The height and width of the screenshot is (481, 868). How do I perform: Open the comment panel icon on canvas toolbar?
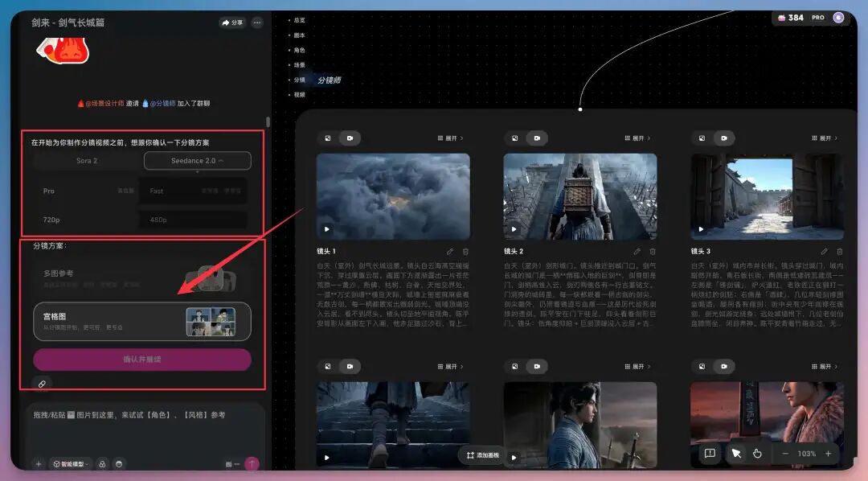coord(710,454)
